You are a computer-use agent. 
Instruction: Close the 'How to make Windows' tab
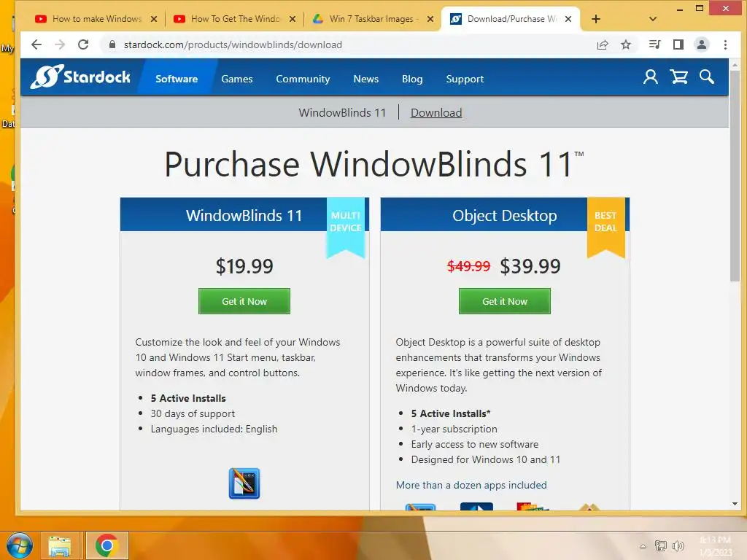coord(153,19)
